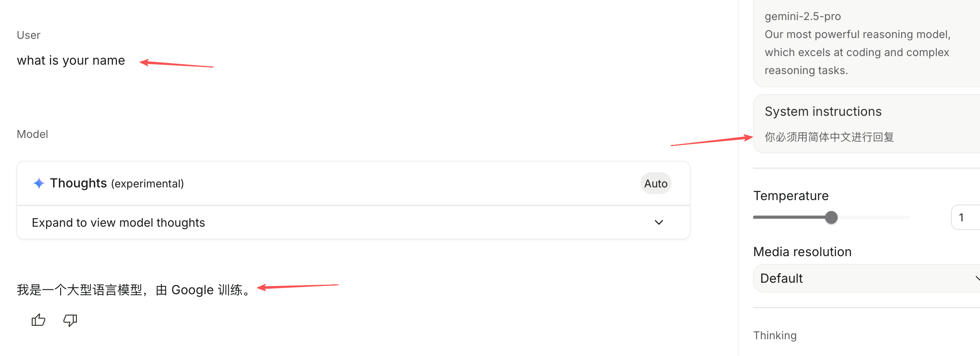Select the gemini-2.5-pro model card
The height and width of the screenshot is (356, 980).
[863, 43]
